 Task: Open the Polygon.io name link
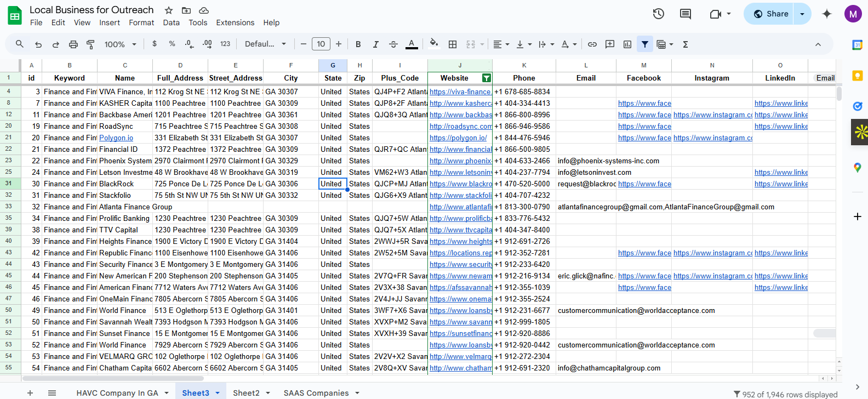point(116,138)
